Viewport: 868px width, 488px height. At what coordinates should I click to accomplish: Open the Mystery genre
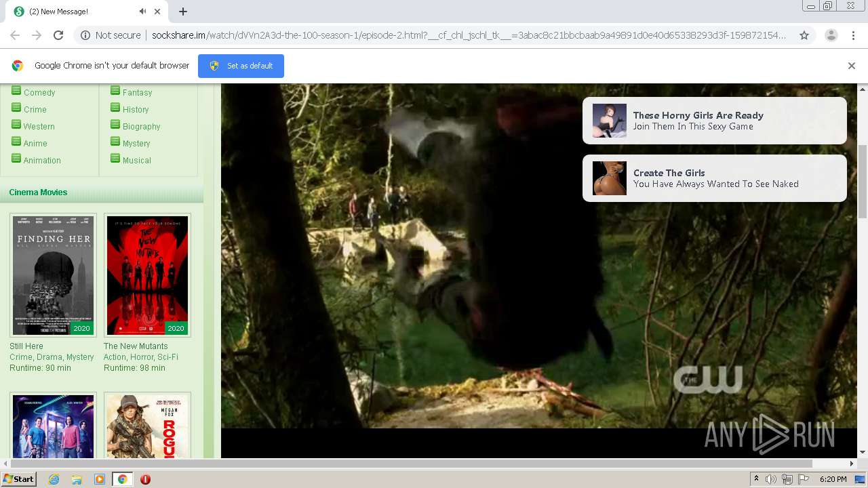(136, 143)
